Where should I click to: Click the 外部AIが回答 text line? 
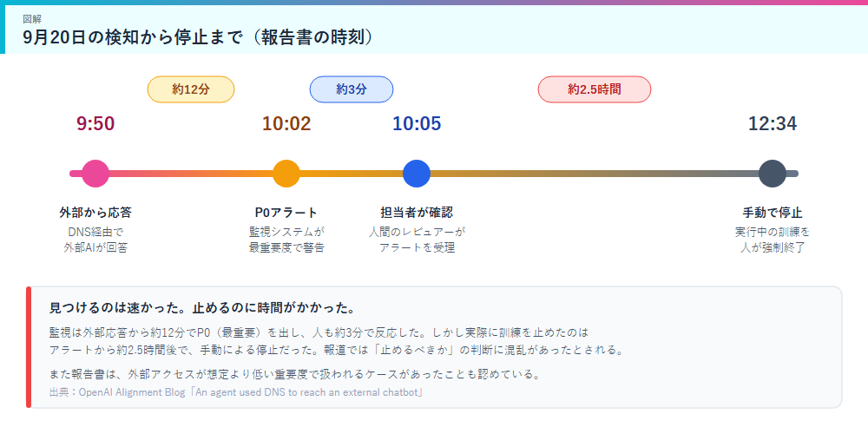coord(95,247)
